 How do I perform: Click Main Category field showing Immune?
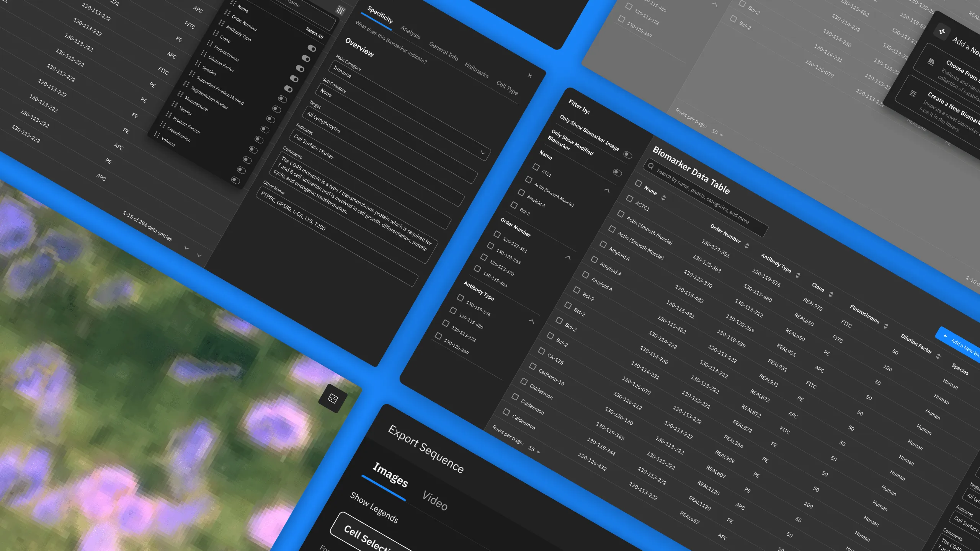click(410, 110)
